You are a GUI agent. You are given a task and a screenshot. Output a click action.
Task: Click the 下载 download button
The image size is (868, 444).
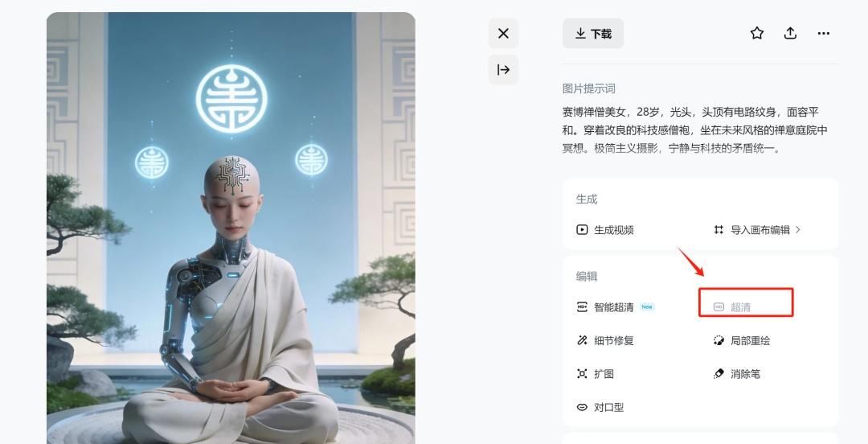point(593,33)
